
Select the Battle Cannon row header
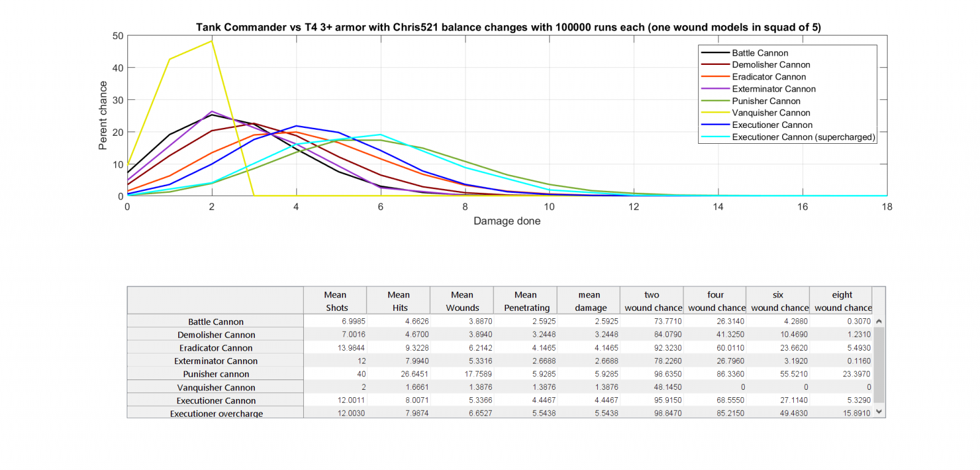(x=216, y=322)
